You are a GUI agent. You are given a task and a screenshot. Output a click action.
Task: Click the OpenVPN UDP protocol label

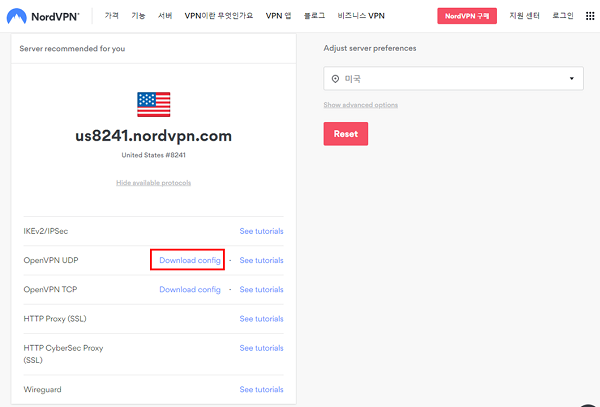[51, 260]
